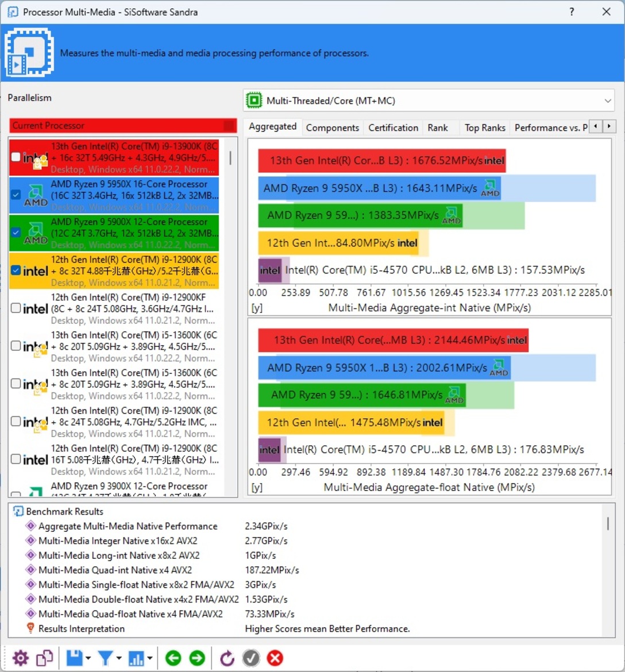Click blue 2002.61MPix/s bar in float chart
Screen dimensions: 625x672
[x=384, y=368]
